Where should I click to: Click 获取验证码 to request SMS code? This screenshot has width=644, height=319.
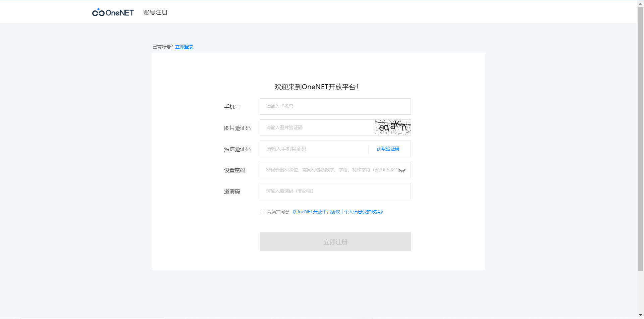[x=388, y=149]
